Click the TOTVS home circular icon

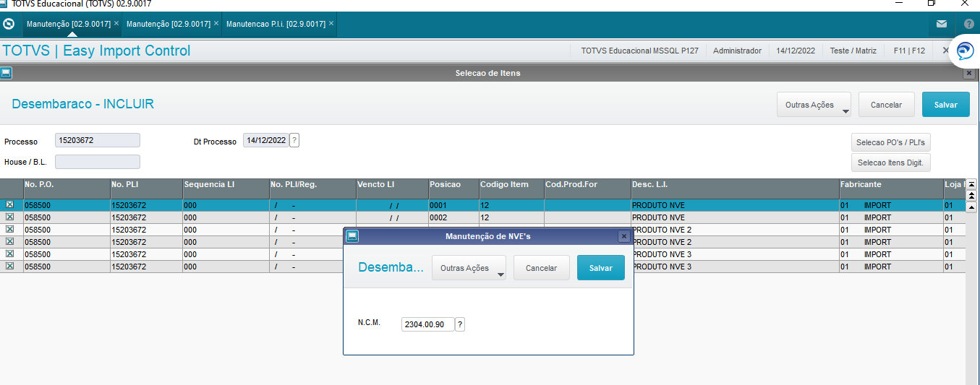click(x=9, y=24)
